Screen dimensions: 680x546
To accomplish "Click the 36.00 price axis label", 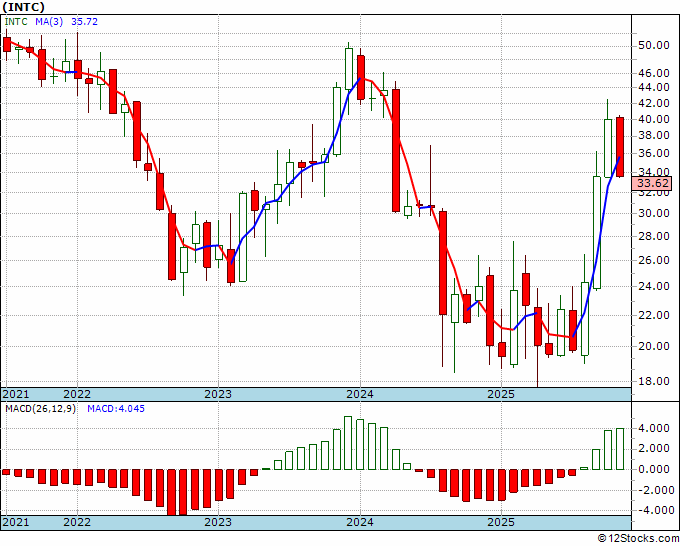I will pyautogui.click(x=654, y=154).
